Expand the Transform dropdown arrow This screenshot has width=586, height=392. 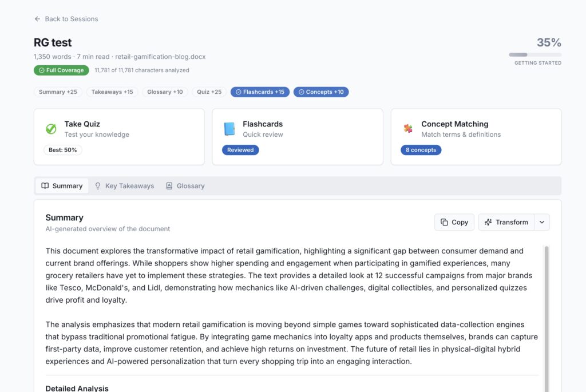click(542, 222)
